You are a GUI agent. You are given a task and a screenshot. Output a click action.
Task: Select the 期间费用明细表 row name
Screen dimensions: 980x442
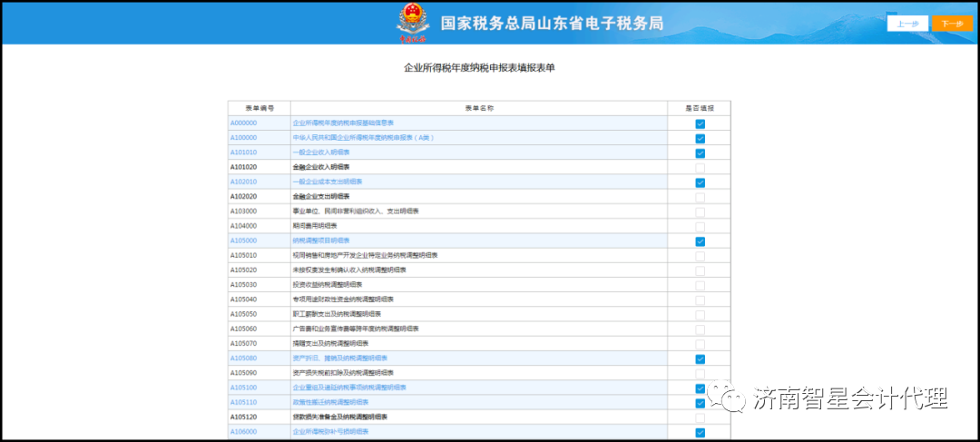(x=314, y=226)
